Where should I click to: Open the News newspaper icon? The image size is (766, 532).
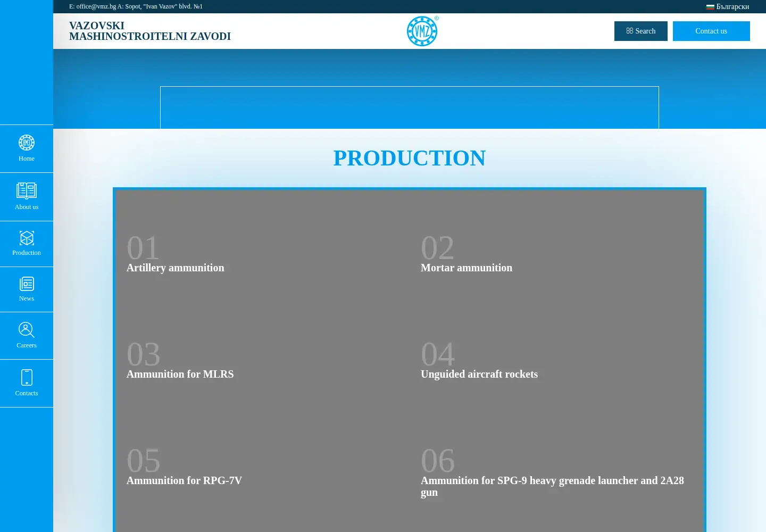[x=27, y=284]
